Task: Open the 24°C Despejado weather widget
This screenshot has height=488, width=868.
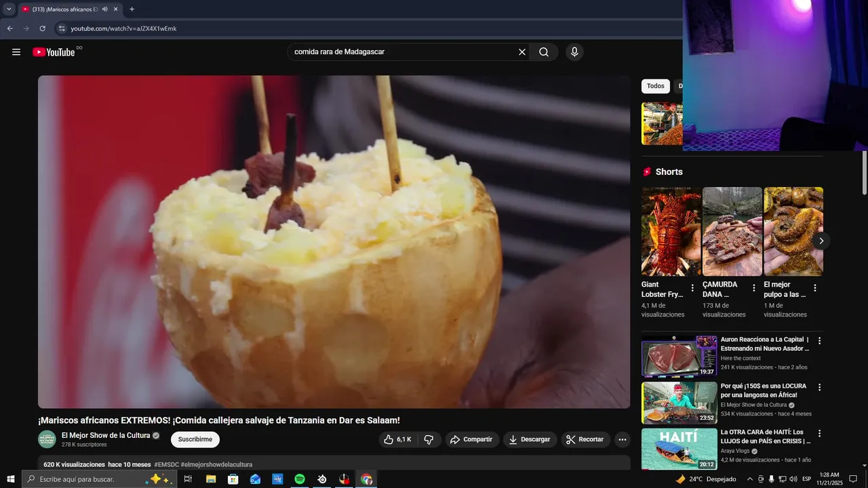Action: [706, 479]
